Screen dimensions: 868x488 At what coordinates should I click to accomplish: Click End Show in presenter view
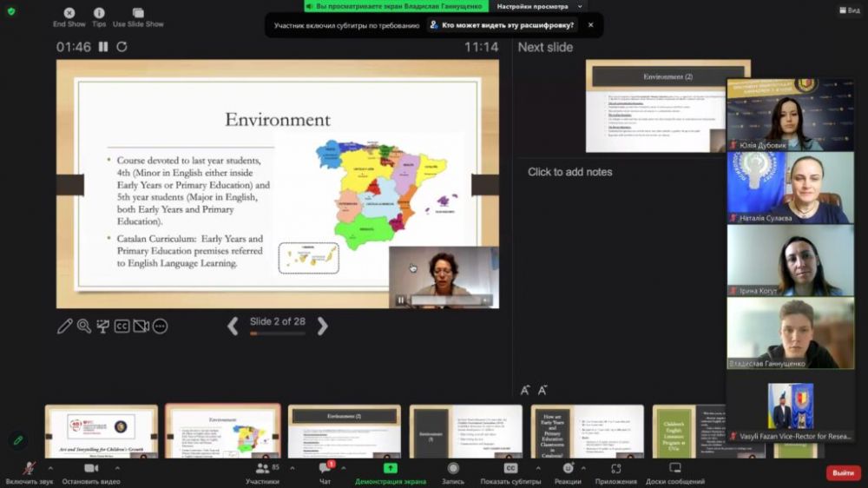coord(69,17)
